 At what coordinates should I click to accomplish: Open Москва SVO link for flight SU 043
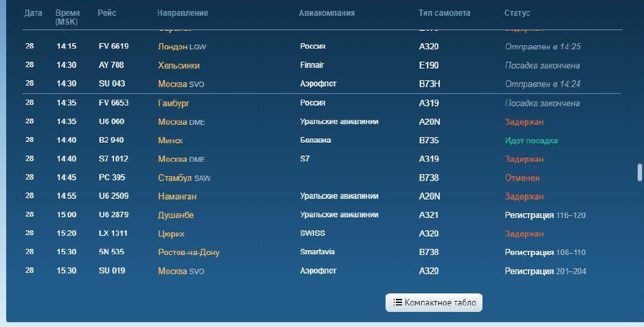point(181,84)
